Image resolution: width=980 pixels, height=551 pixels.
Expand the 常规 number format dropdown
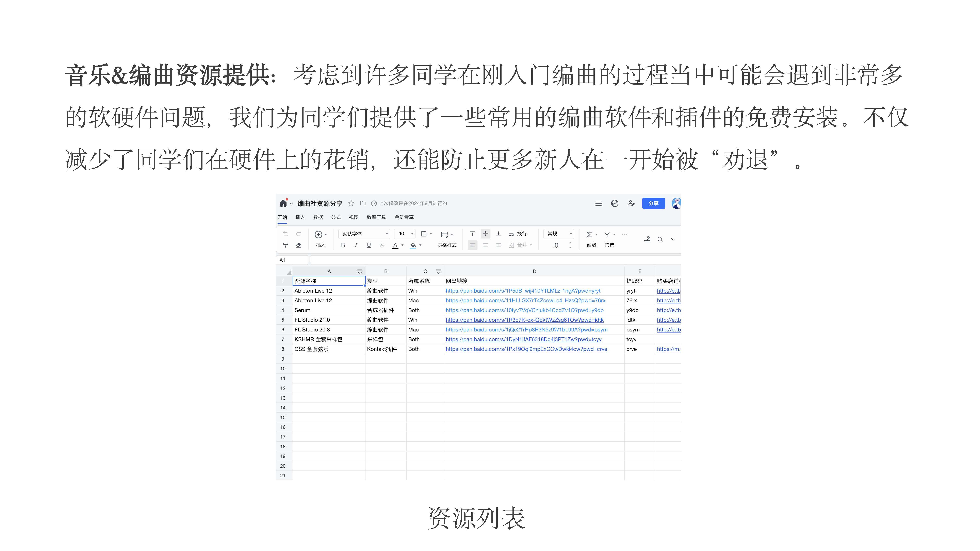pos(559,234)
